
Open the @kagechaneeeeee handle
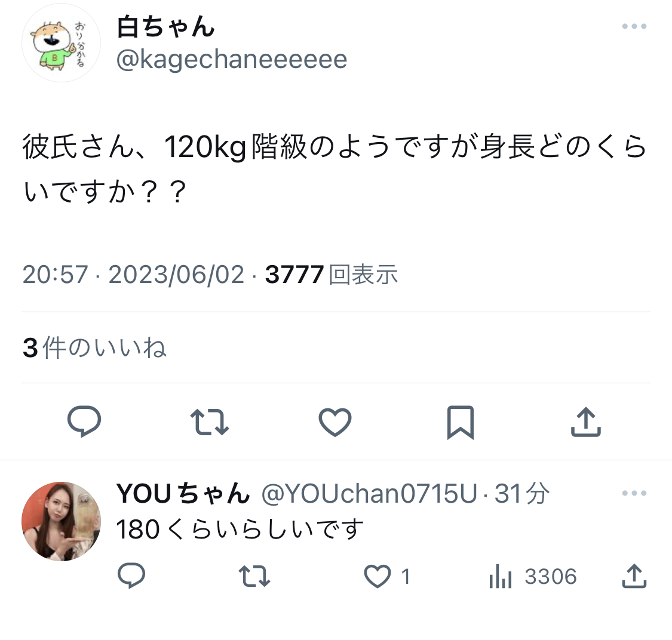[x=232, y=60]
